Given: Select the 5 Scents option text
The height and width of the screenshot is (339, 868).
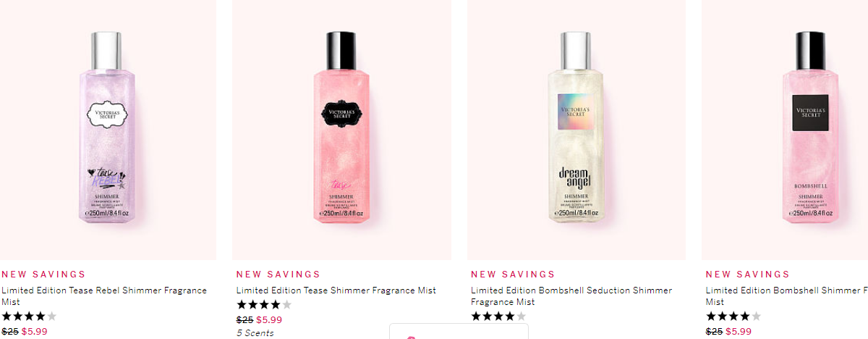Looking at the screenshot, I should click(x=255, y=333).
